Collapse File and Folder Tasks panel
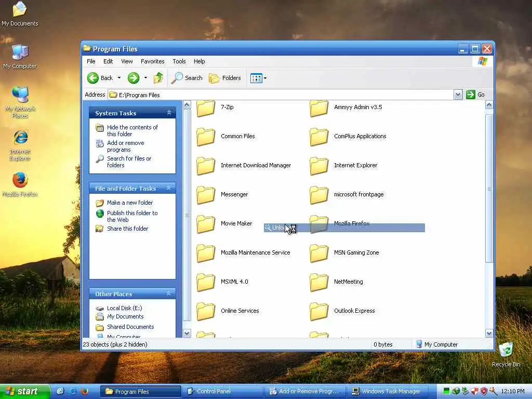Screen dimensions: 532x399 [x=169, y=188]
